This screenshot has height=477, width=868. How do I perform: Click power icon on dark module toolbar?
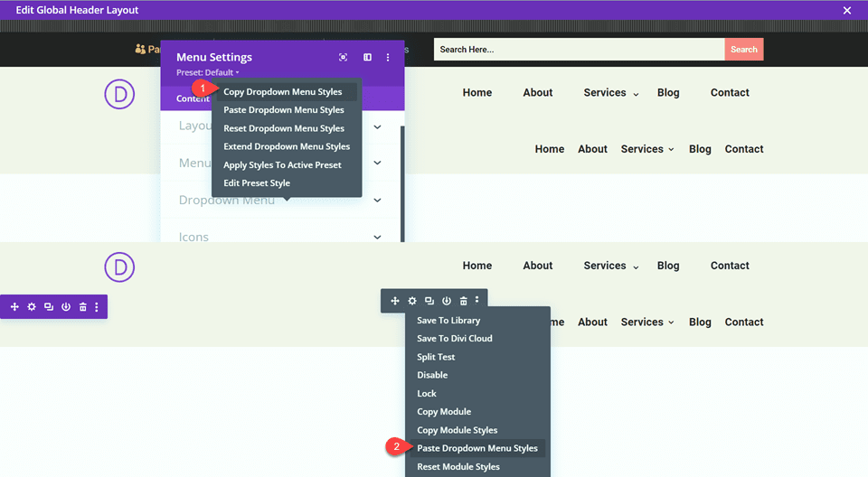coord(447,301)
